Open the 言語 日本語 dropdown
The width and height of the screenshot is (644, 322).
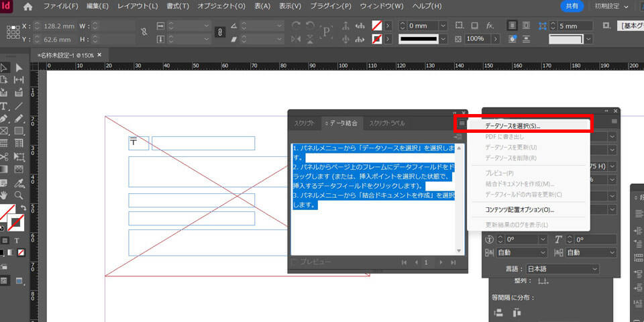tap(562, 269)
